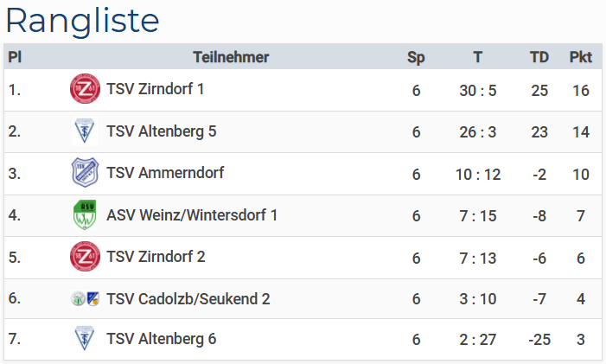Click the TSV Altenberg 6 team name
This screenshot has width=606, height=364.
161,340
